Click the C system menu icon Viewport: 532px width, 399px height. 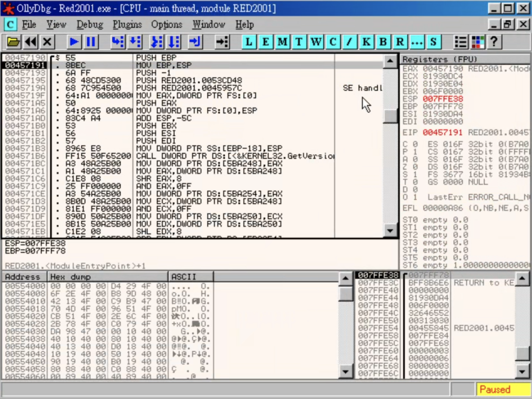[x=10, y=24]
